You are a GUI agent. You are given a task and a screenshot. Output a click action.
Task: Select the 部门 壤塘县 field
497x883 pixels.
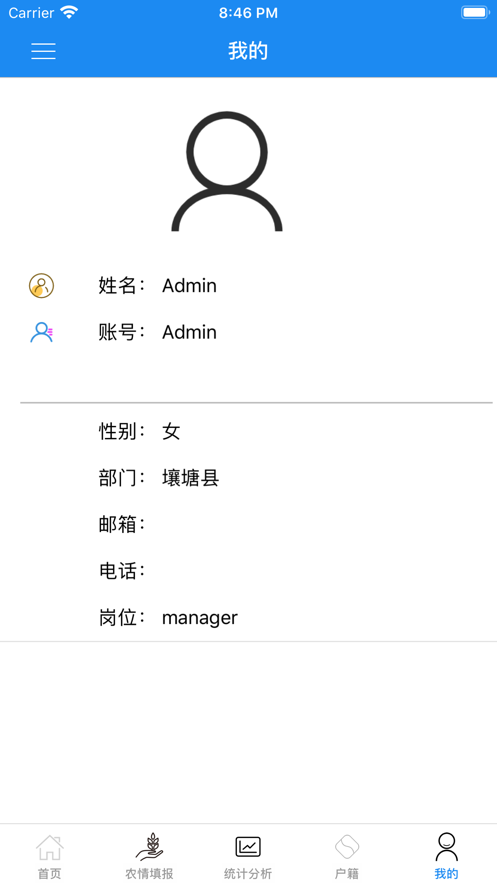248,478
